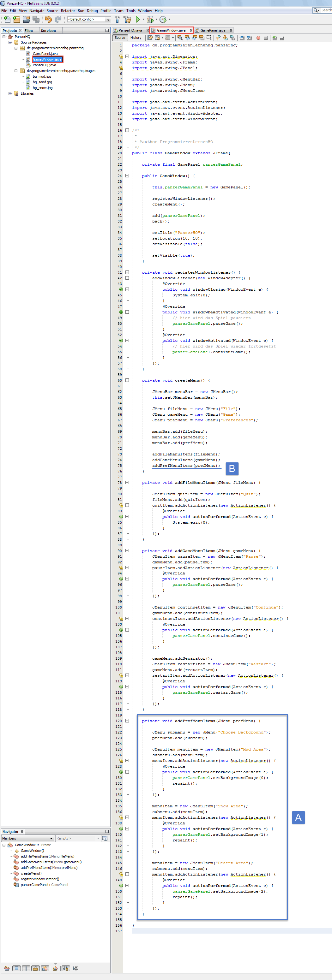This screenshot has width=332, height=980.
Task: Collapse the Source Packages node
Action: pyautogui.click(x=10, y=42)
